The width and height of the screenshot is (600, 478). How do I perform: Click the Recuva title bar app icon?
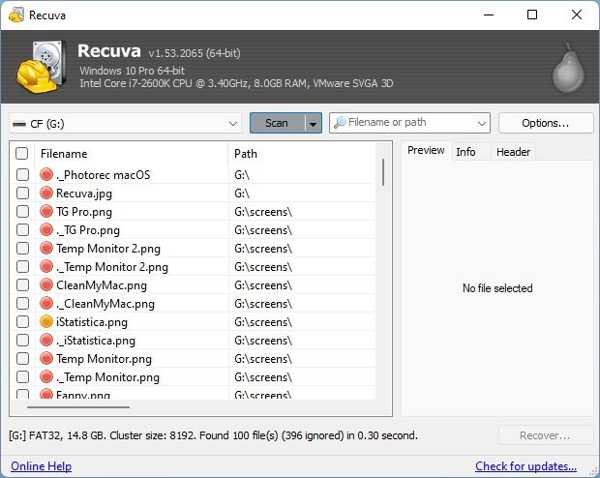[x=16, y=15]
